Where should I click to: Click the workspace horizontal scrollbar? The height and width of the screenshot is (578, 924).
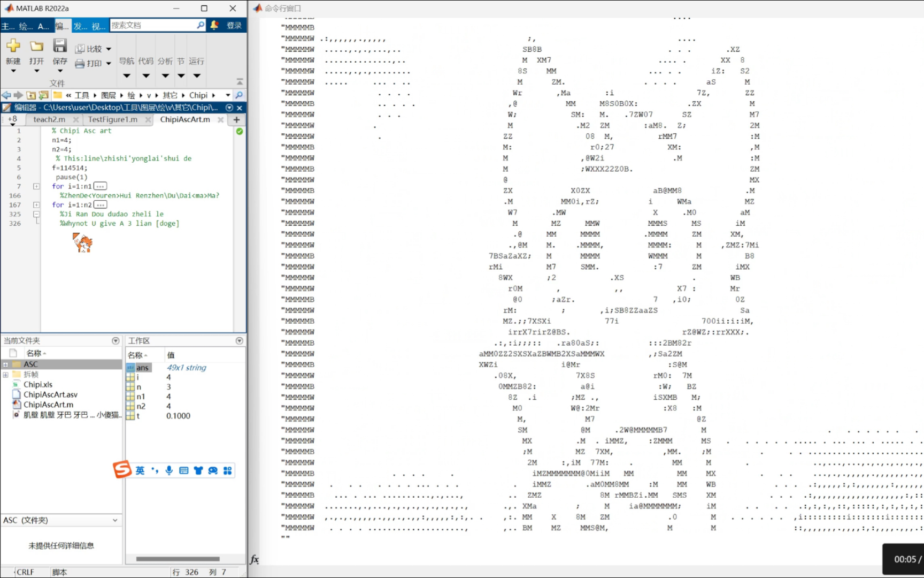(x=178, y=559)
